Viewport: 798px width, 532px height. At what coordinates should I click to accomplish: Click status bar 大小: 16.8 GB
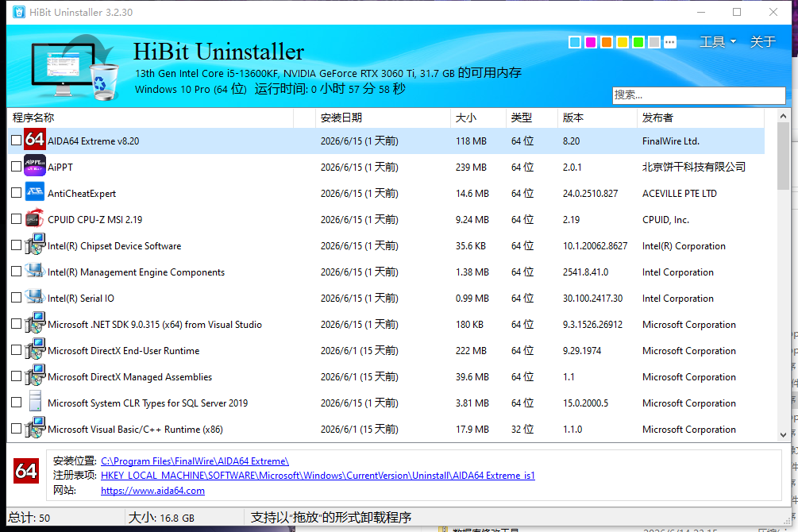[x=161, y=519]
